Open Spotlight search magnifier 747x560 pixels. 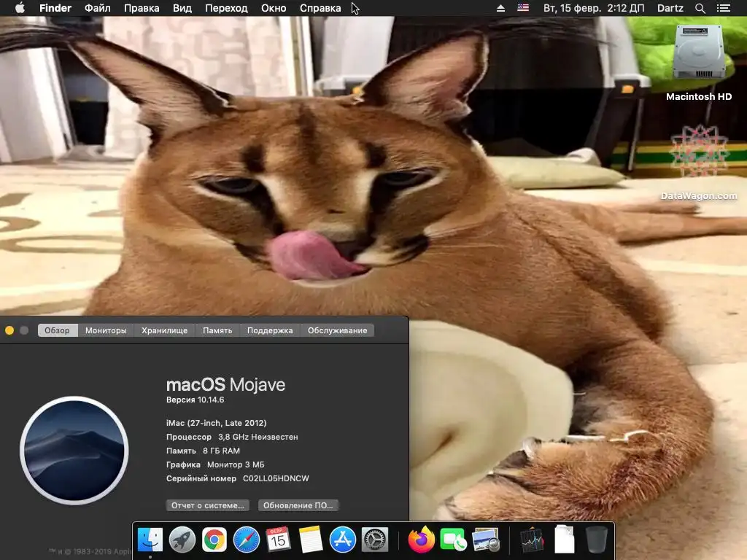[x=700, y=8]
